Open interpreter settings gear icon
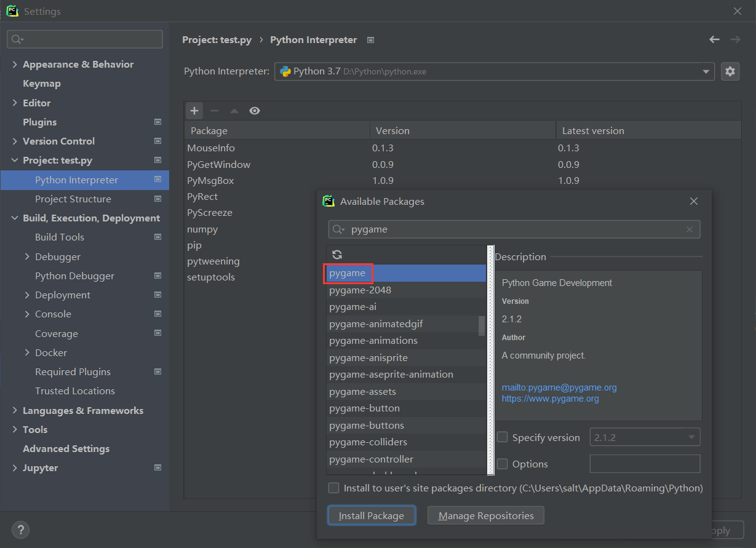The width and height of the screenshot is (756, 548). click(730, 71)
